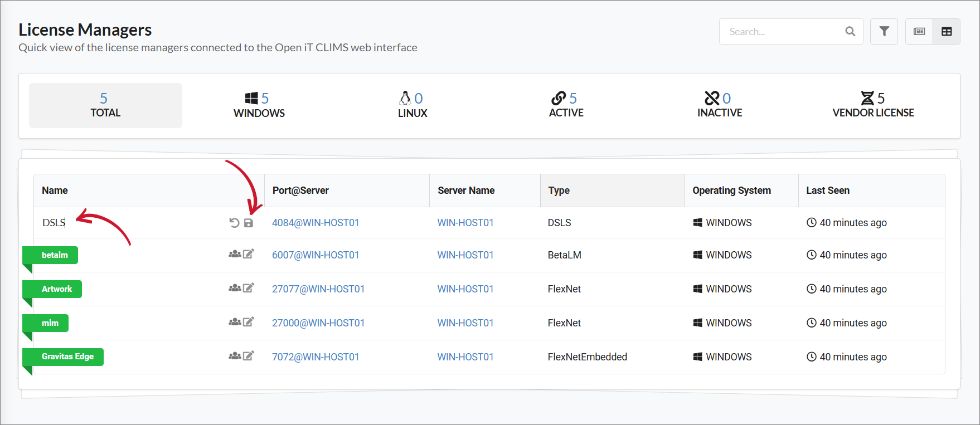The width and height of the screenshot is (980, 425).
Task: Click the DSLS name text field
Action: click(131, 223)
